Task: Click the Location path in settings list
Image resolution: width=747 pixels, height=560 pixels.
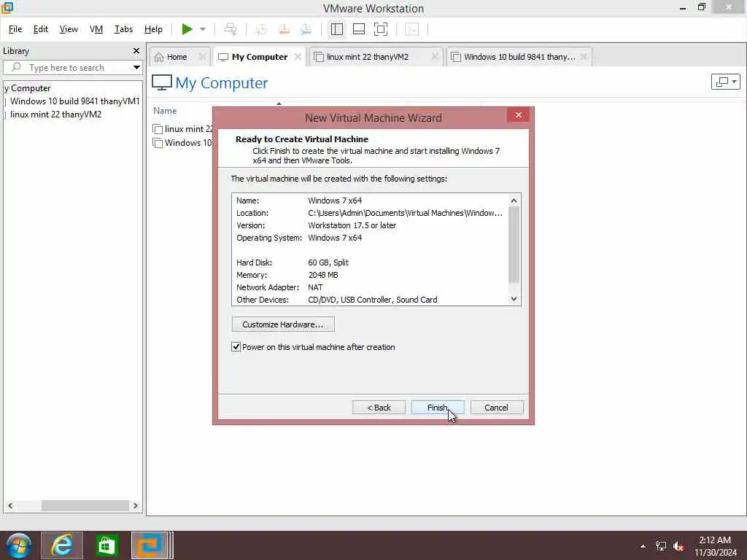Action: [x=405, y=213]
